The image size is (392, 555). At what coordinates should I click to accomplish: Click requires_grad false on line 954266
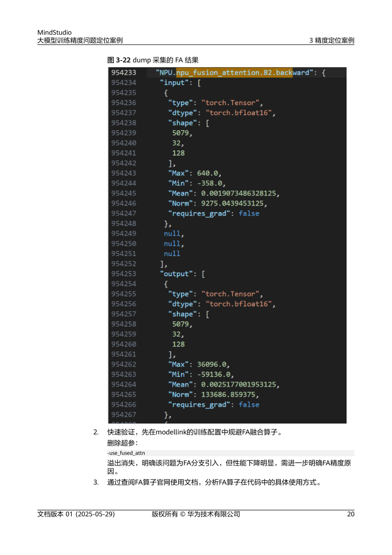(213, 405)
